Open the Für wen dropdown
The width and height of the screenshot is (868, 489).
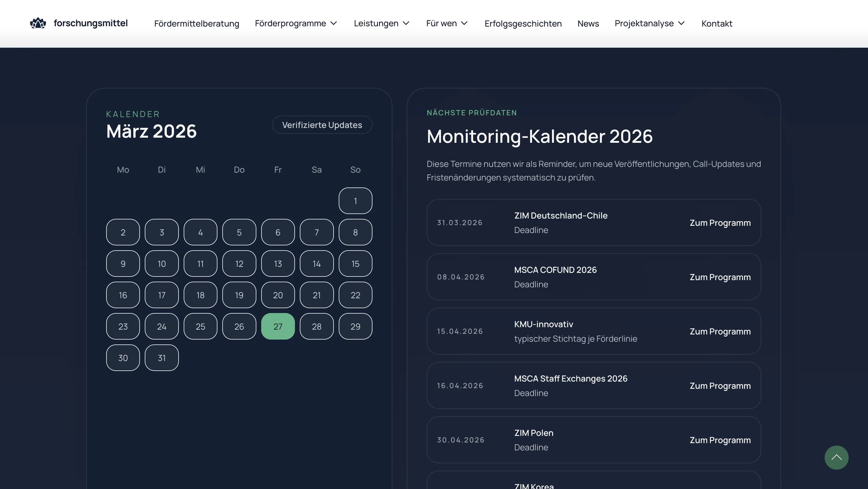[x=446, y=23]
